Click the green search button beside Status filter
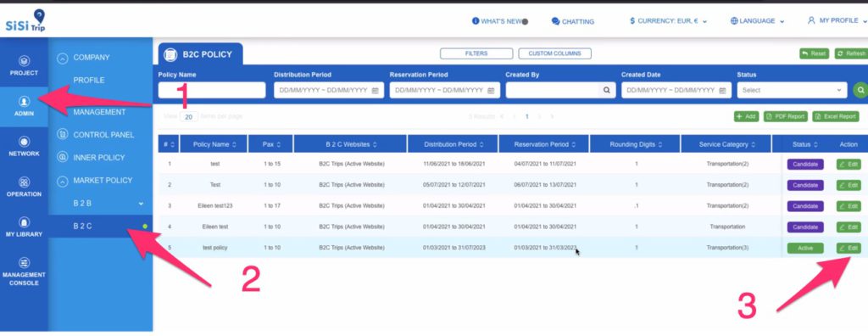The height and width of the screenshot is (336, 868). 860,91
